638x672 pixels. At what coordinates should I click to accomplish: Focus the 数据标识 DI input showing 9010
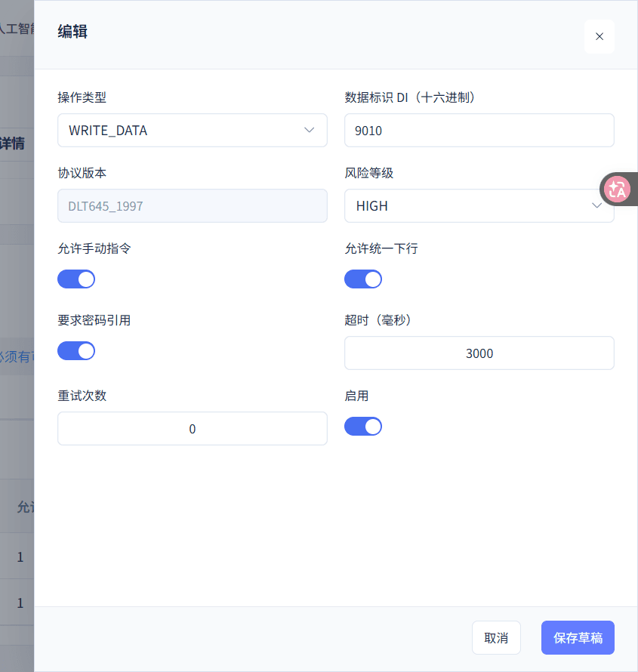(479, 131)
